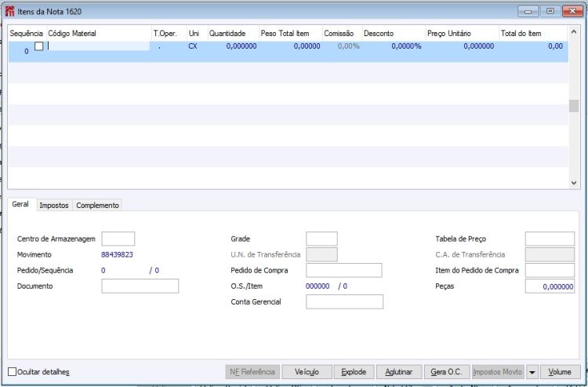Click the Gera O.C. button

pos(447,372)
